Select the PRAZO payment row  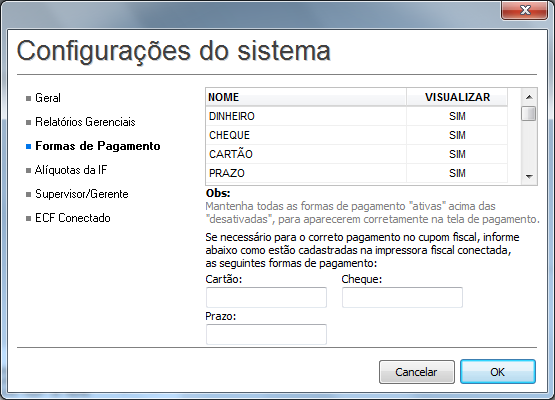click(x=356, y=173)
